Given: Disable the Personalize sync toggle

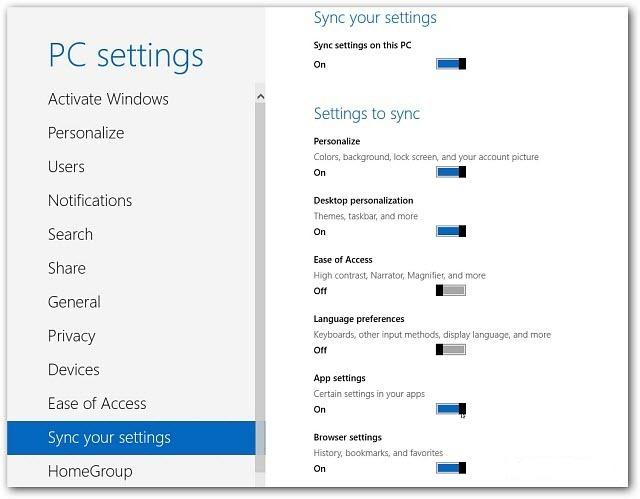Looking at the screenshot, I should pyautogui.click(x=451, y=172).
